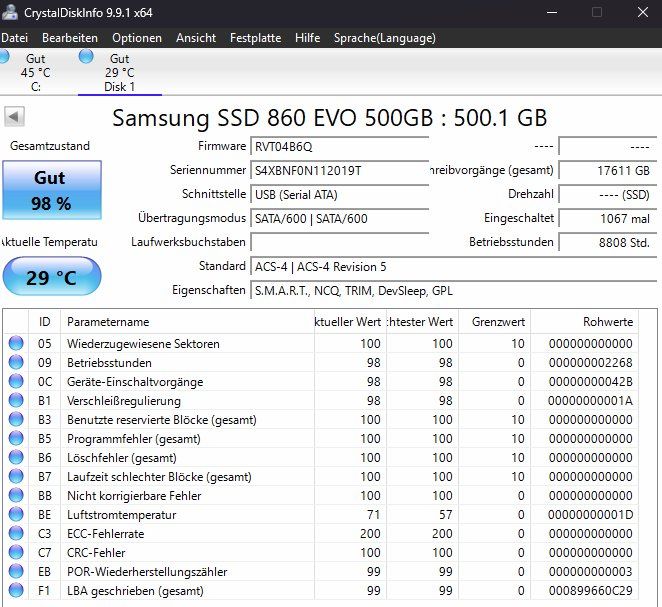Viewport: 662px width, 607px height.
Task: Click the Eingeschaltet value 1067 mal
Action: (x=608, y=219)
